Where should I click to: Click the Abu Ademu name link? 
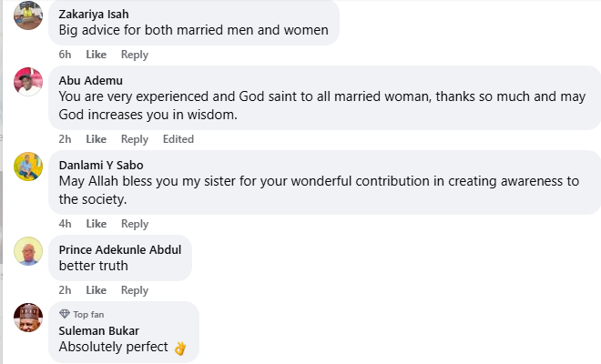click(90, 80)
